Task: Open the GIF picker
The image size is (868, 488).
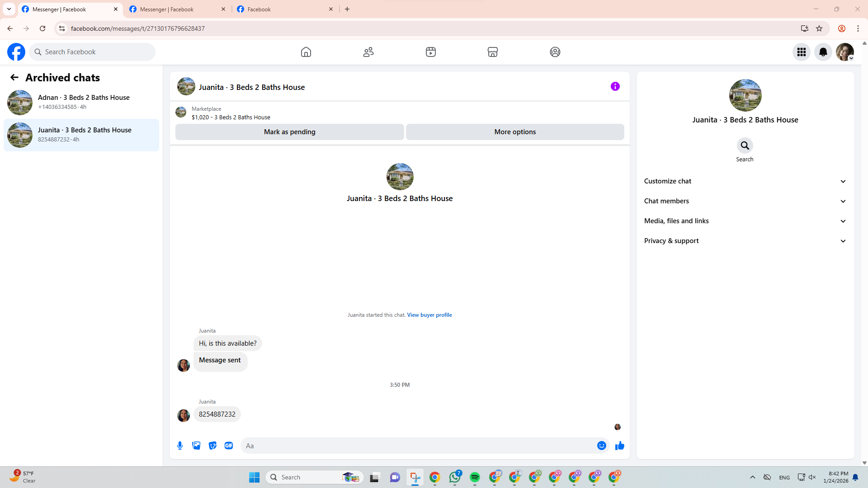Action: (229, 446)
